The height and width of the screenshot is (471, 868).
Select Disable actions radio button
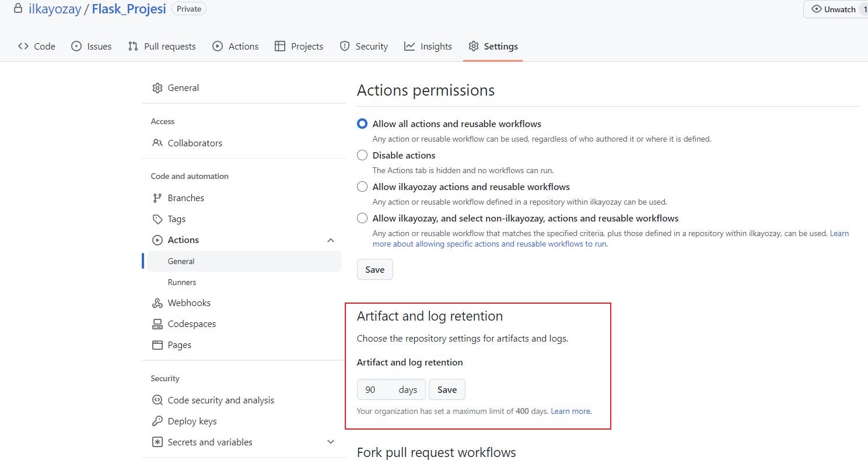[362, 156]
